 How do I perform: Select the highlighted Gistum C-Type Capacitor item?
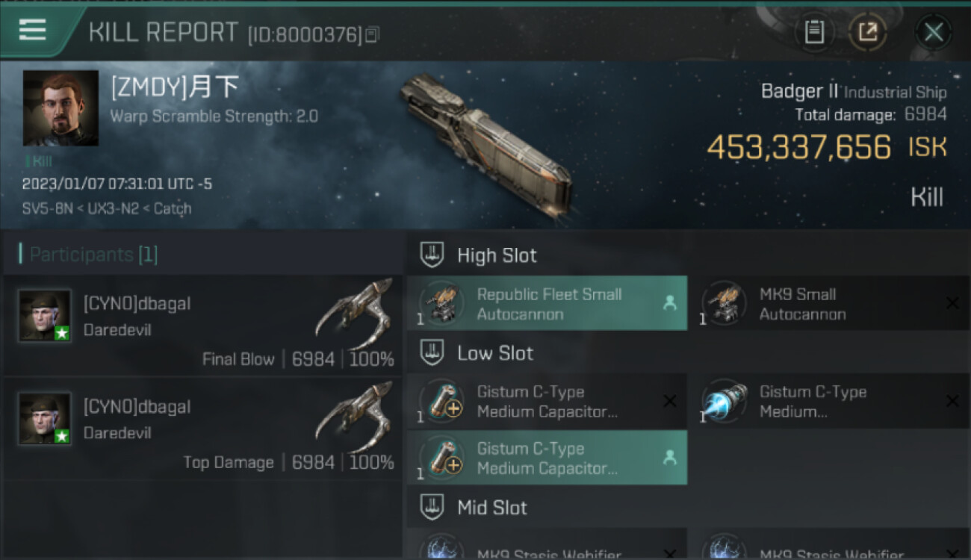point(547,458)
